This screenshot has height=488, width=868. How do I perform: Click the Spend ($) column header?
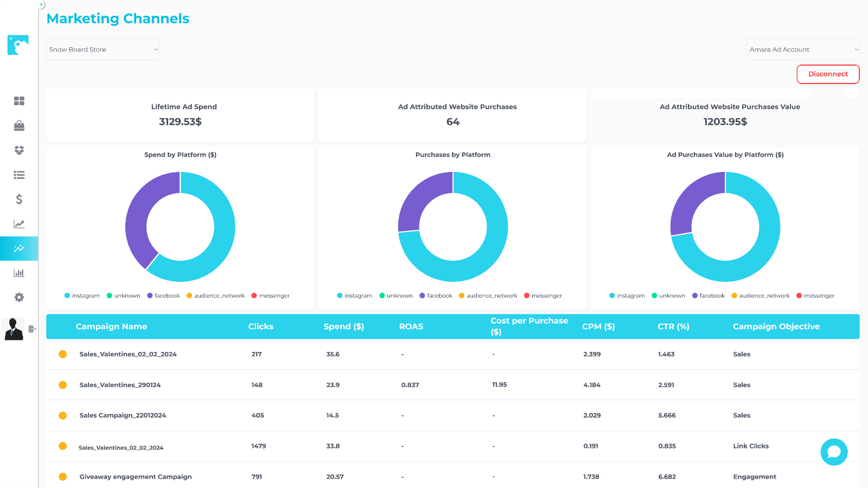point(343,326)
